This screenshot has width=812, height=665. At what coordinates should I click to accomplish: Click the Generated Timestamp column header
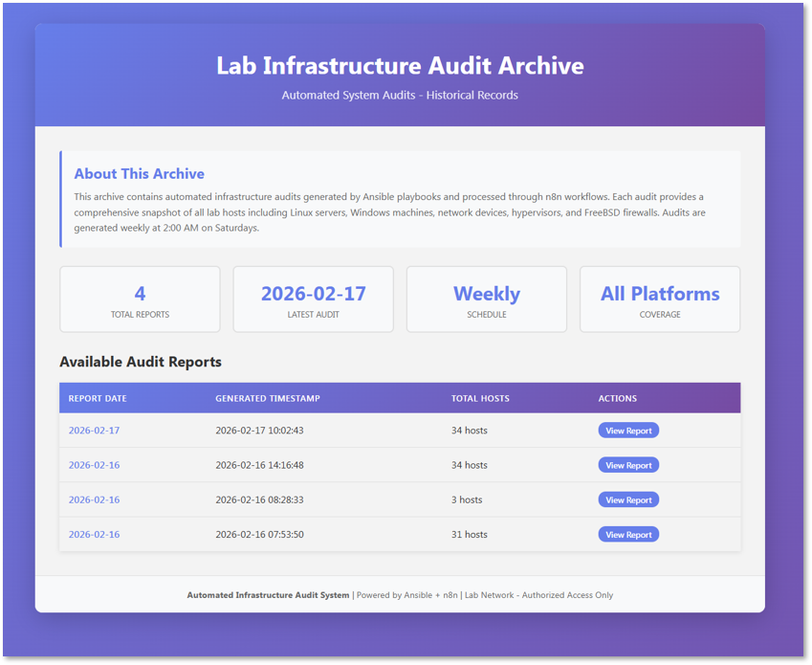[x=267, y=398]
